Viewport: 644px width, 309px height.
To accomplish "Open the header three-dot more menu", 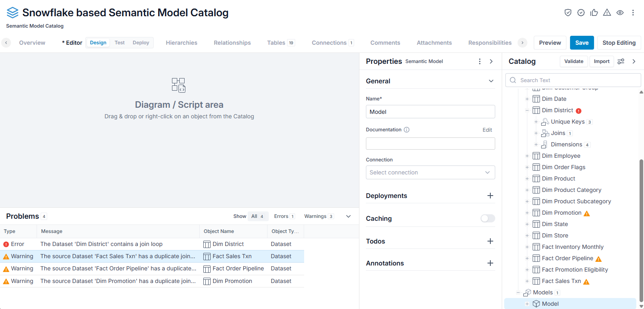I will click(x=633, y=13).
